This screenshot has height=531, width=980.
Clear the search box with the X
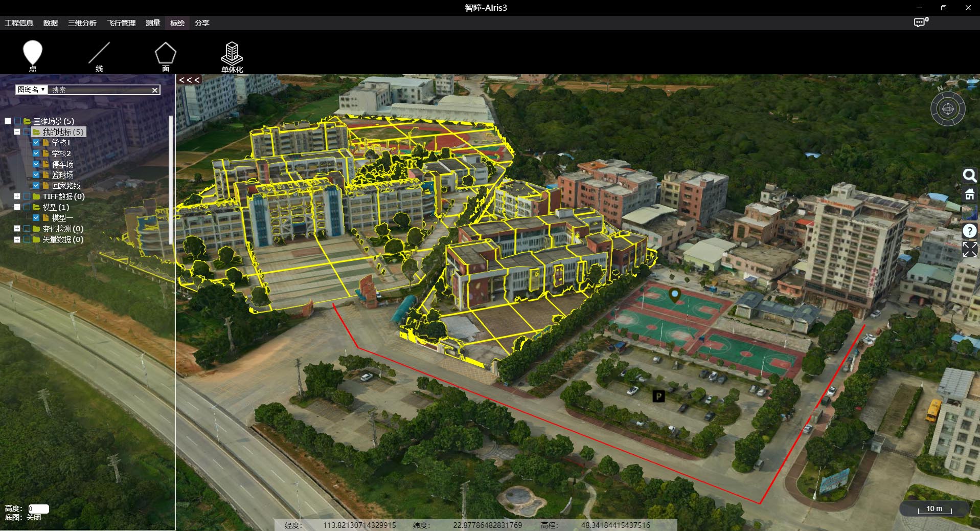click(155, 90)
